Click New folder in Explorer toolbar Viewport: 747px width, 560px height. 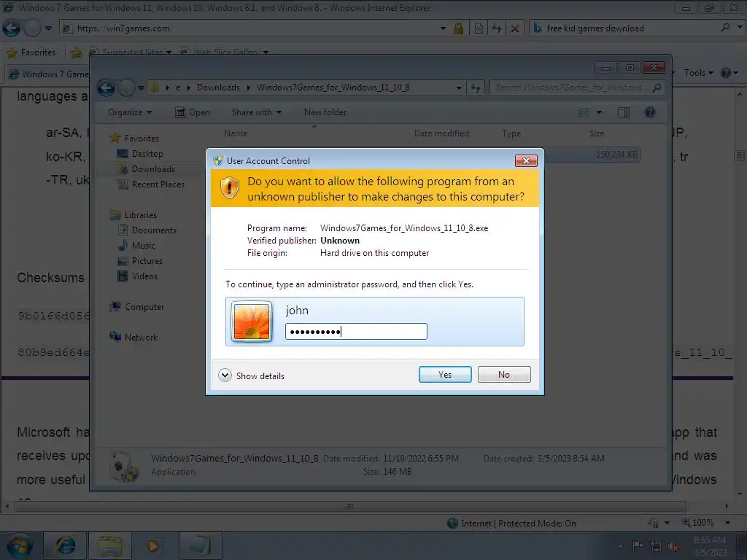point(325,112)
